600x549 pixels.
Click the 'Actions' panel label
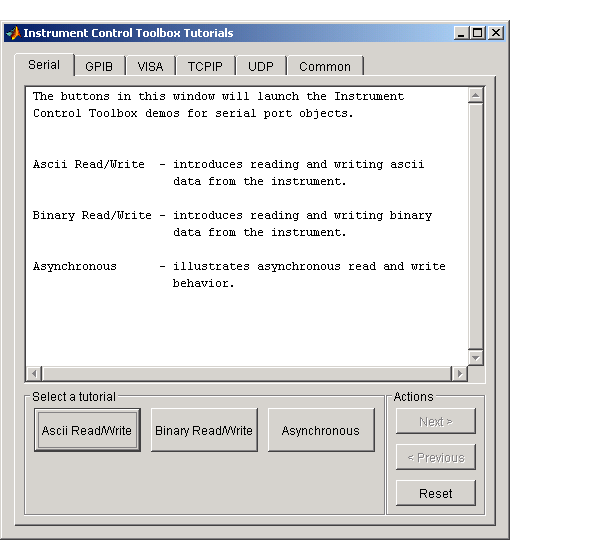[414, 397]
